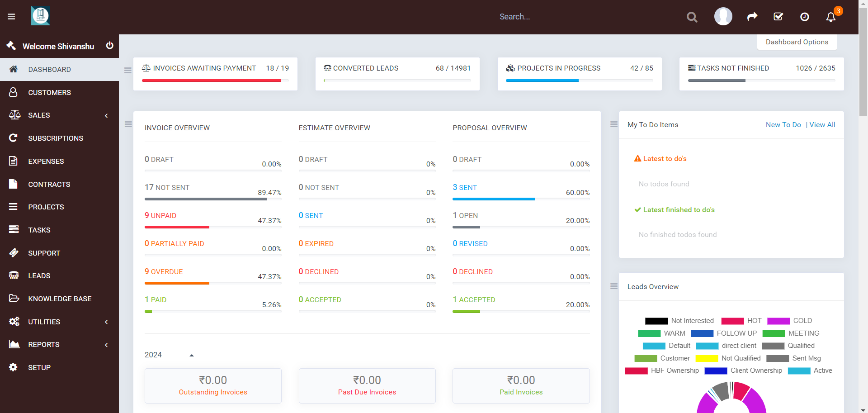
Task: Click the New To Do link
Action: 783,125
